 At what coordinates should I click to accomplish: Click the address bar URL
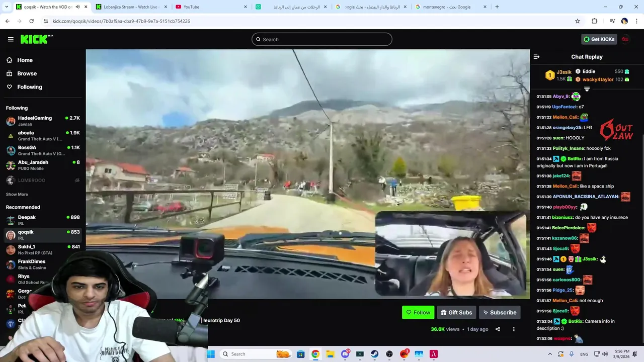(121, 21)
